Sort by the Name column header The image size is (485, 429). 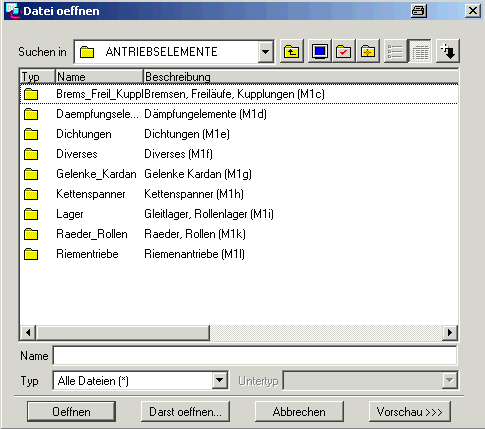coord(99,77)
